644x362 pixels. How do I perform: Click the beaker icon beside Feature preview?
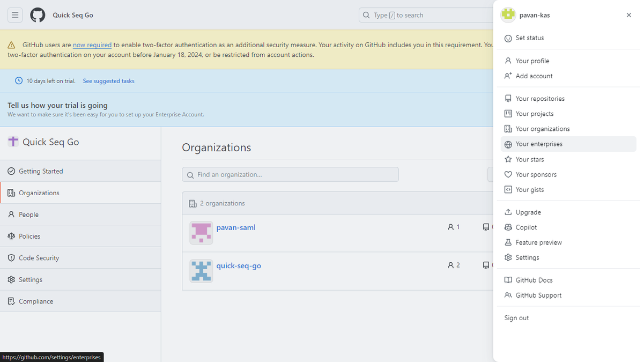click(508, 242)
